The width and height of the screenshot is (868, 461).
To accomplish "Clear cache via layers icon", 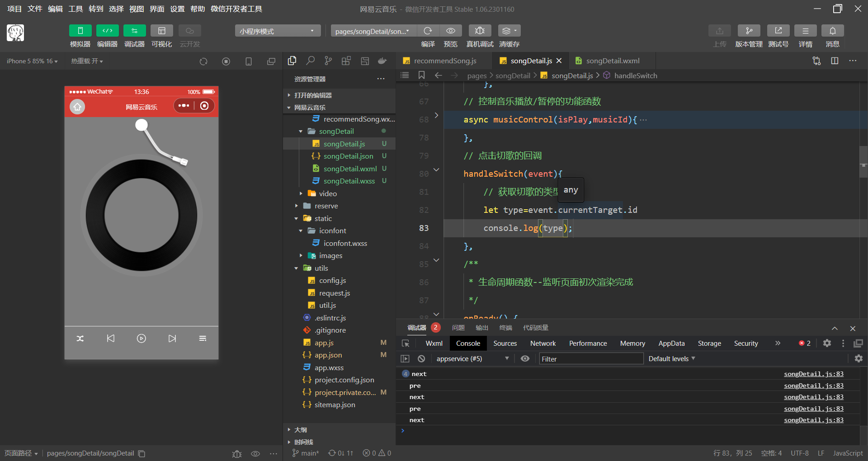I will (509, 31).
